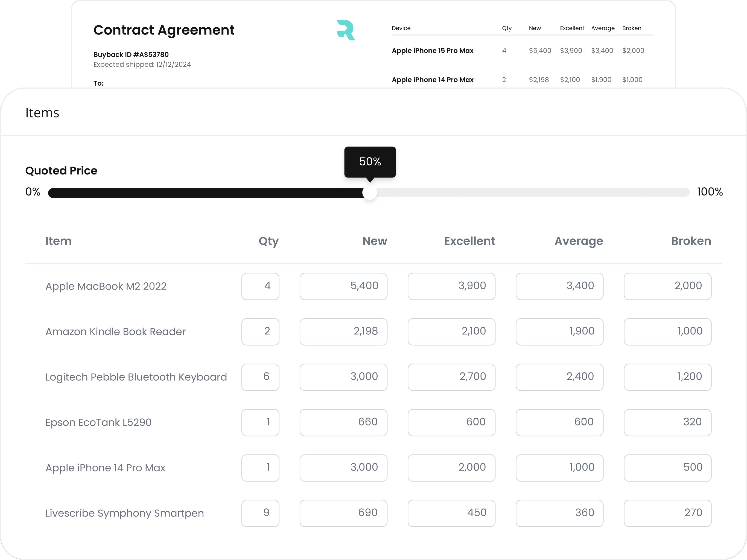This screenshot has width=747, height=560.
Task: Edit Broken price for Epson EcoTank L5290
Action: (668, 422)
